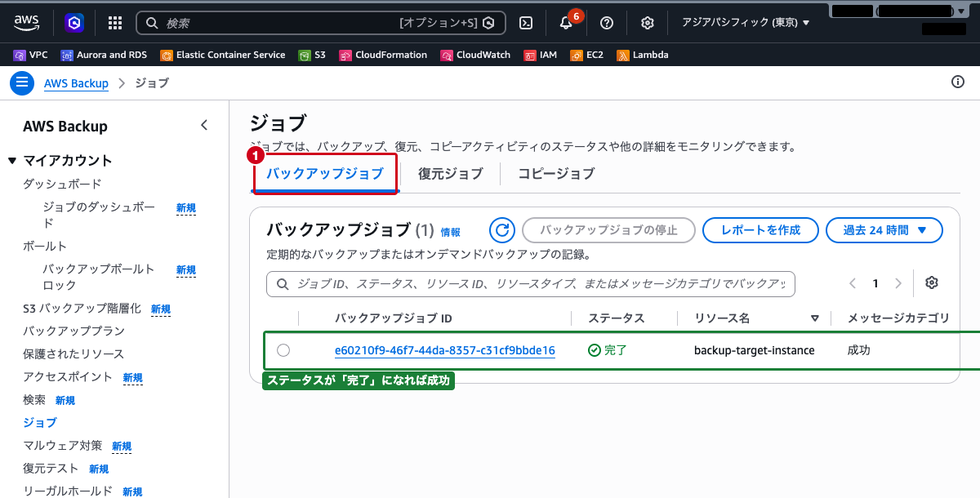This screenshot has height=498, width=980.
Task: Open バックアップボールトロック in sidebar
Action: [x=99, y=277]
